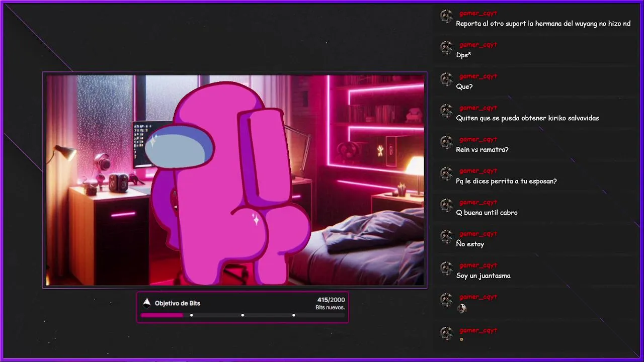
Task: Click avatar beside 'Quiten que se pueda' message
Action: [446, 111]
